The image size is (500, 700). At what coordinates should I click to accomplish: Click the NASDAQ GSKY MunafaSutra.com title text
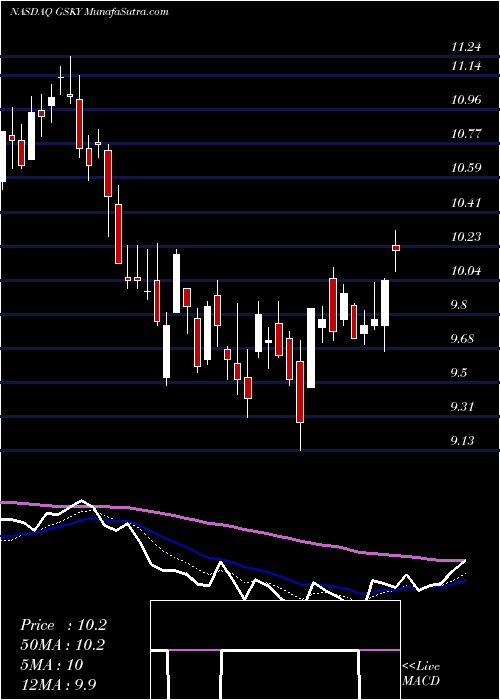point(88,12)
